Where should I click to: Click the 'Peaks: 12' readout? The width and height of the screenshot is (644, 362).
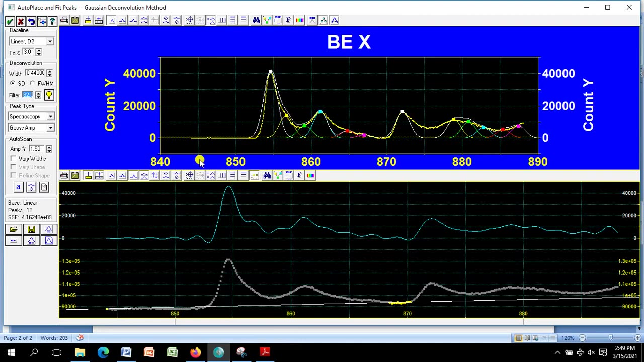click(20, 210)
